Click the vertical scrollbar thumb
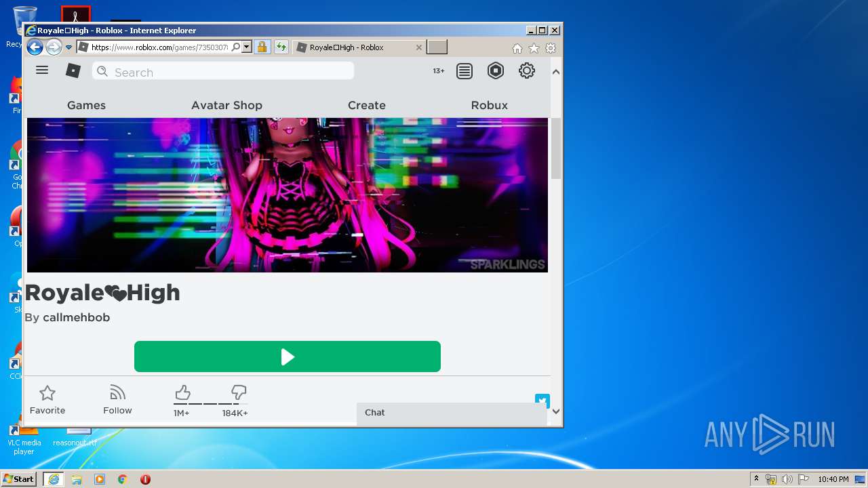This screenshot has height=488, width=868. pyautogui.click(x=556, y=148)
